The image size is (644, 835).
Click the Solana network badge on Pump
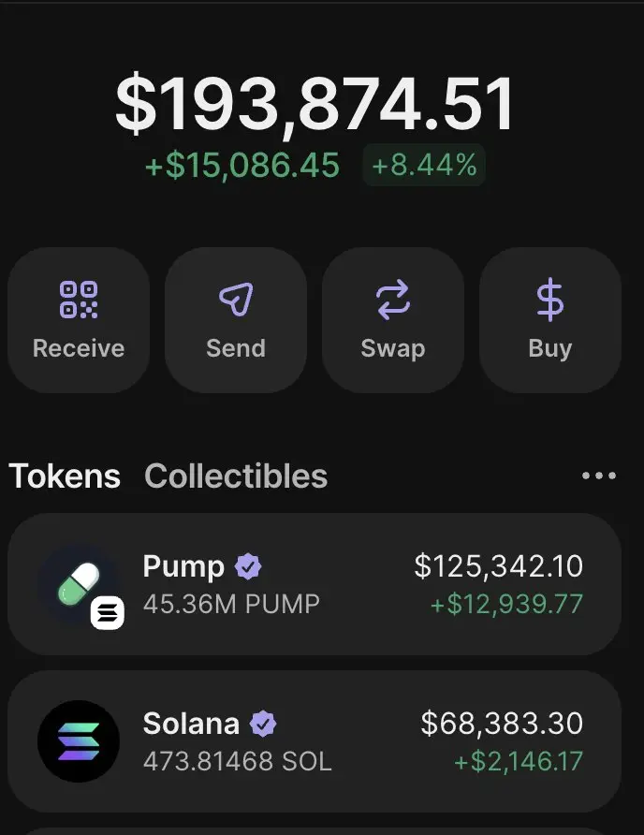tap(108, 613)
